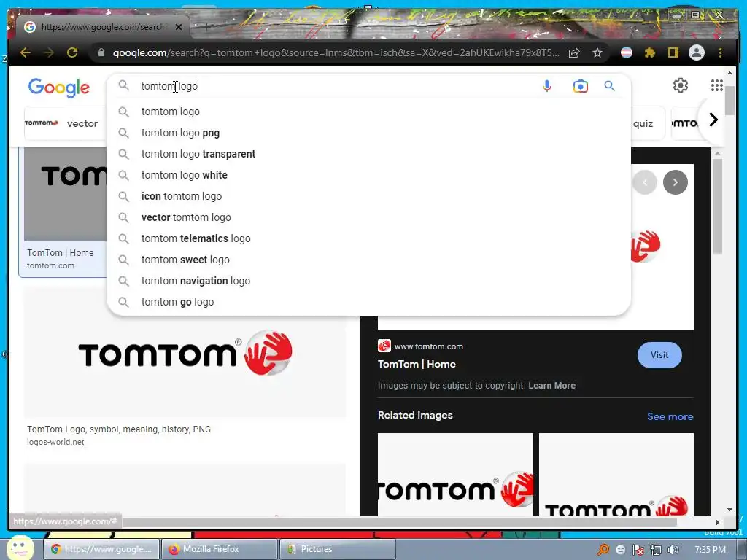The height and width of the screenshot is (560, 747).
Task: Select suggestion "tomtom telematics logo"
Action: 368,238
